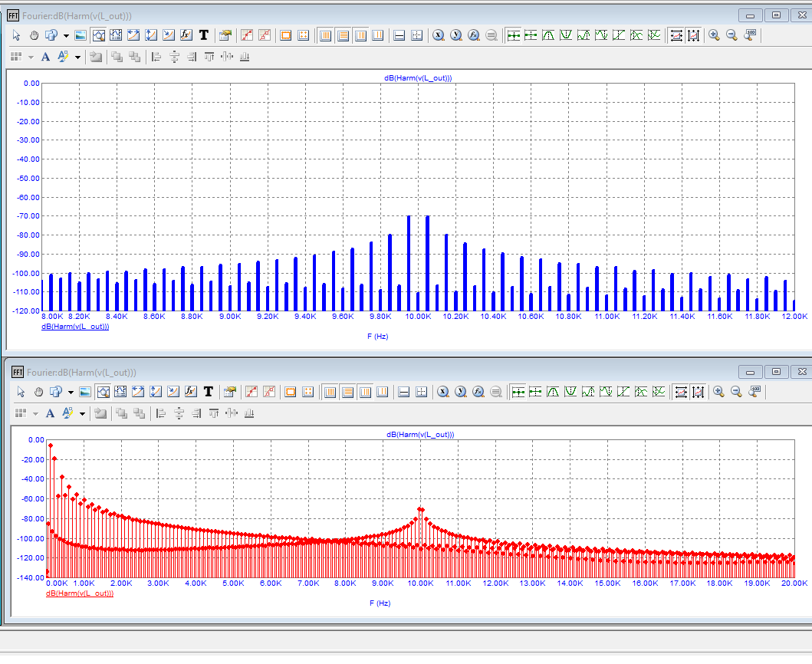Enable cursor mode icon in top window
Image resolution: width=812 pixels, height=664 pixels.
(x=116, y=35)
